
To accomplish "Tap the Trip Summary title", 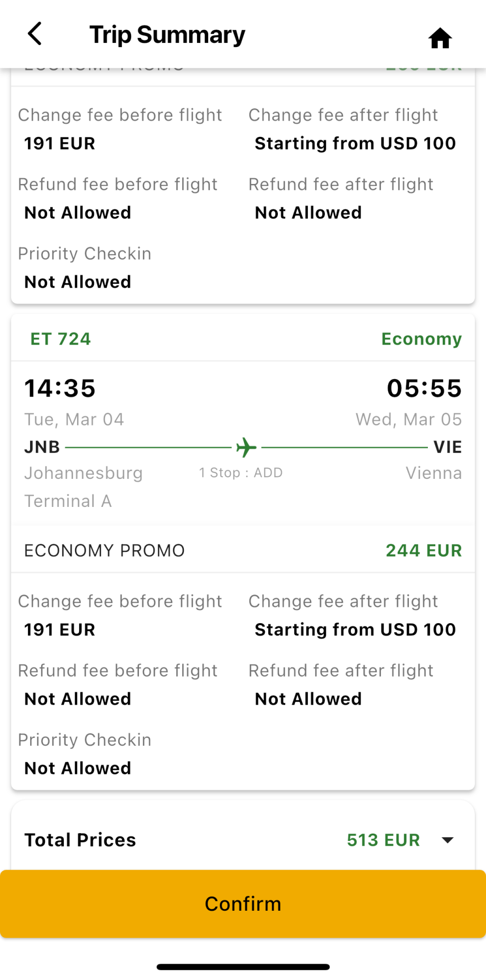I will [167, 35].
